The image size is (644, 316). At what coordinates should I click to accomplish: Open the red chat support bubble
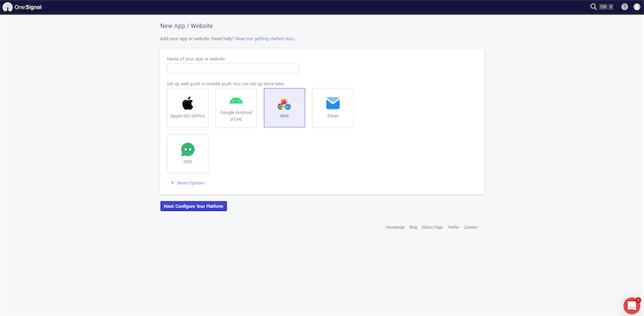[x=631, y=306]
